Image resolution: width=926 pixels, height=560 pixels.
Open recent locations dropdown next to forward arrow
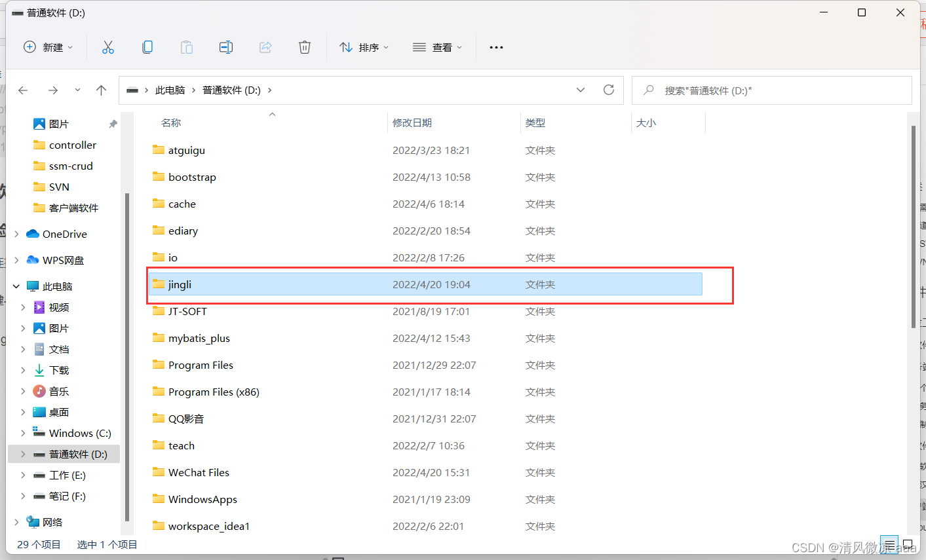pyautogui.click(x=77, y=90)
